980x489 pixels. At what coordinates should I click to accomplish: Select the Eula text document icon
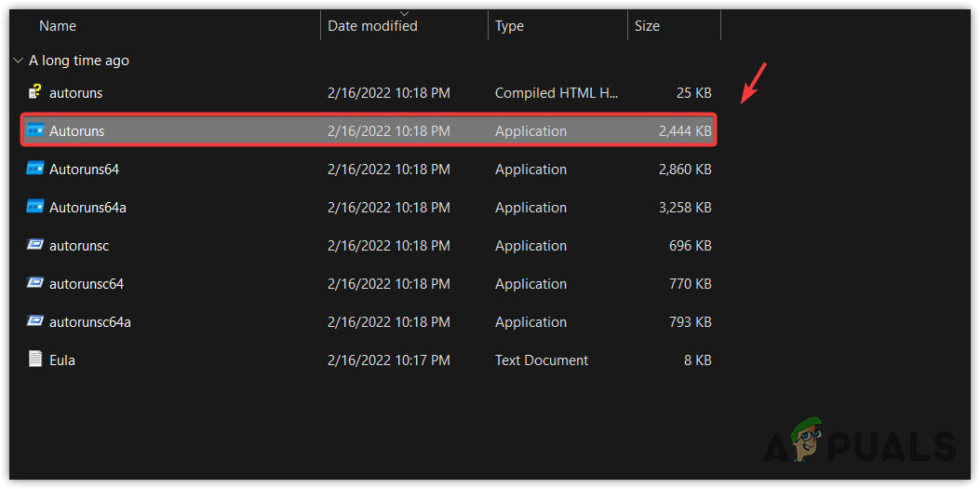pyautogui.click(x=35, y=360)
